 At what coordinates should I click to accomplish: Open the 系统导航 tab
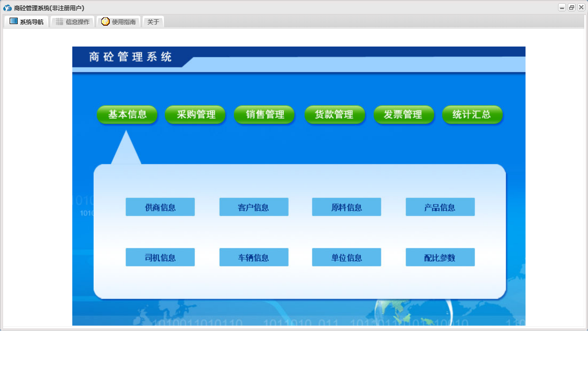coord(27,22)
